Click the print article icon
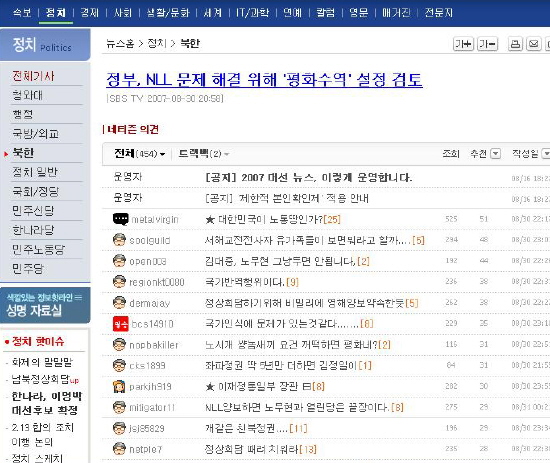550x463 pixels. [515, 44]
